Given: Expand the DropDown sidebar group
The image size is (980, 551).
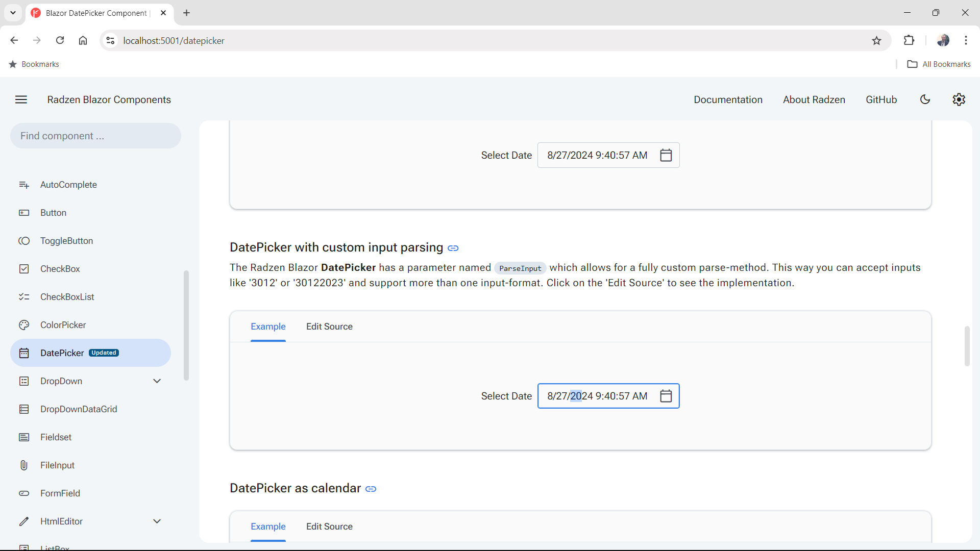Looking at the screenshot, I should pos(157,381).
